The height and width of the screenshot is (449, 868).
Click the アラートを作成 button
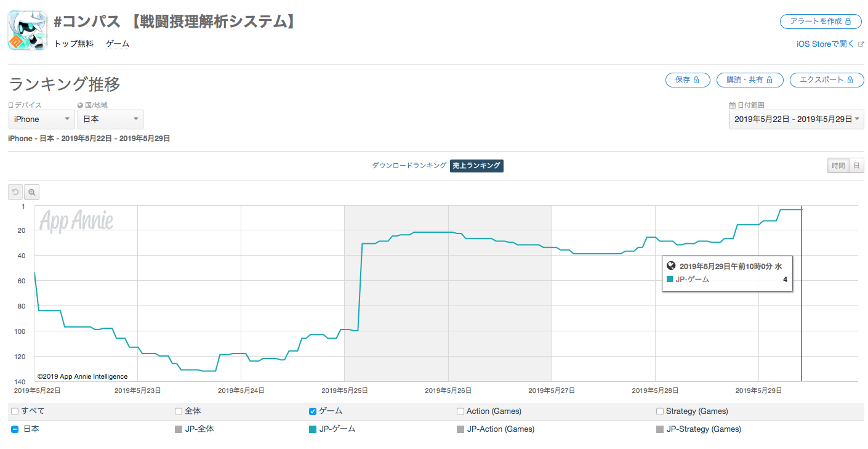(821, 21)
